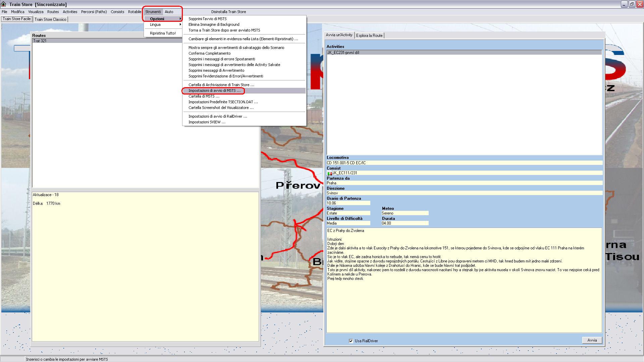Select Sopprimi messaggi di Avvertimento
The width and height of the screenshot is (644, 362).
(244, 70)
